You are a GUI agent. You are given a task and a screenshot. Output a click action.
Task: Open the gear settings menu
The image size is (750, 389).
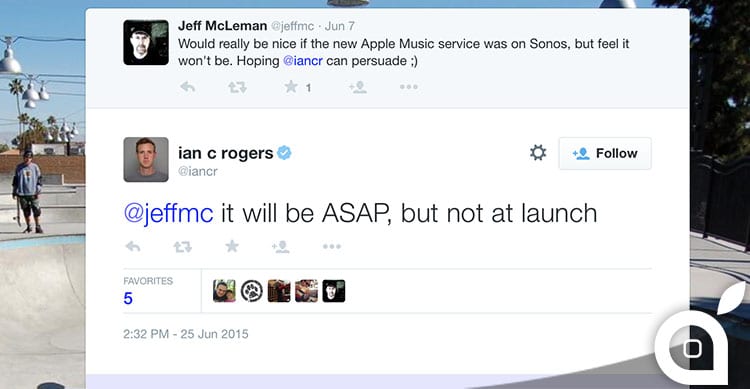point(538,153)
